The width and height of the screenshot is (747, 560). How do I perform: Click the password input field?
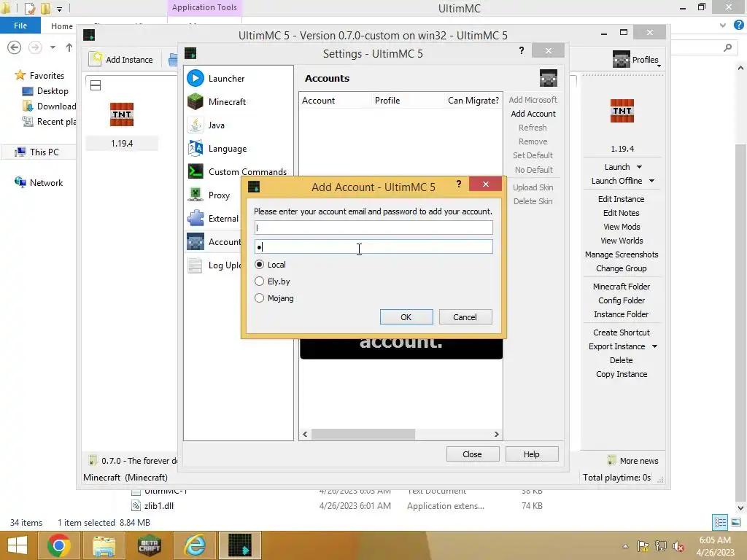coord(373,246)
